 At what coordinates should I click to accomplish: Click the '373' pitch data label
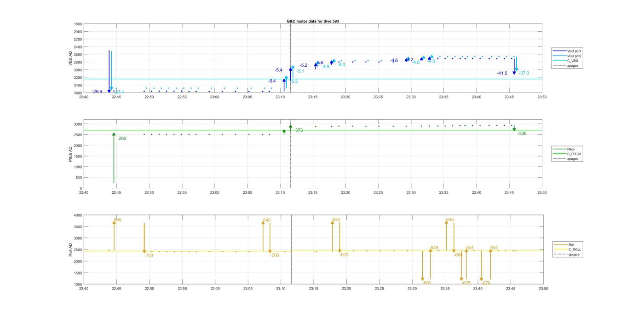[299, 130]
